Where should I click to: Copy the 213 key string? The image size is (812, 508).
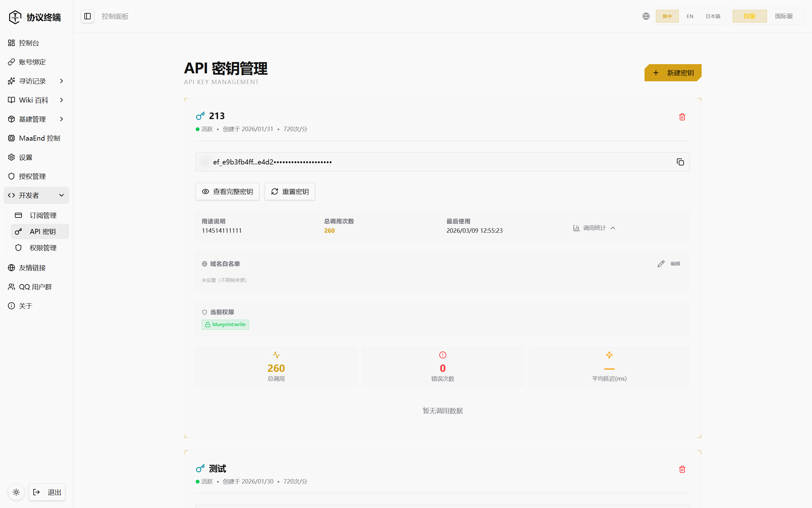tap(680, 162)
